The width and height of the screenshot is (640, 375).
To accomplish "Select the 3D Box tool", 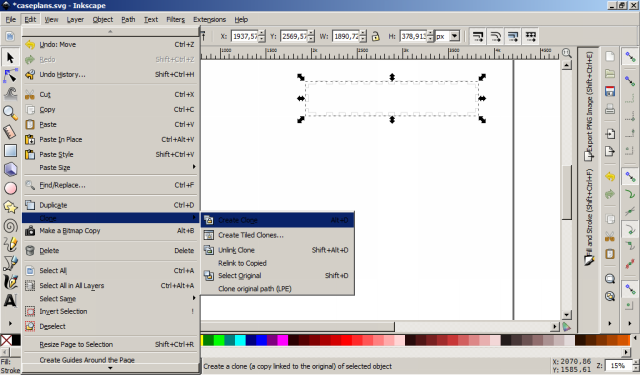I will [10, 169].
